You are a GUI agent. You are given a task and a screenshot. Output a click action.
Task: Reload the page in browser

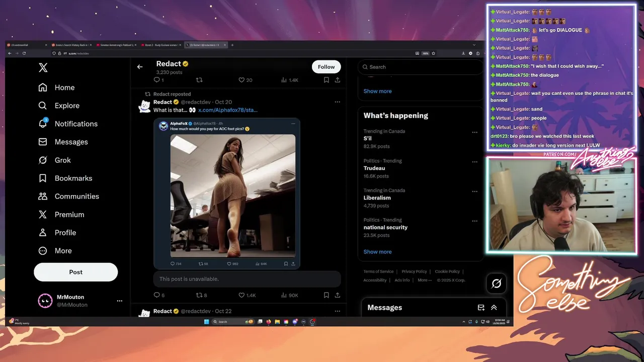(24, 53)
